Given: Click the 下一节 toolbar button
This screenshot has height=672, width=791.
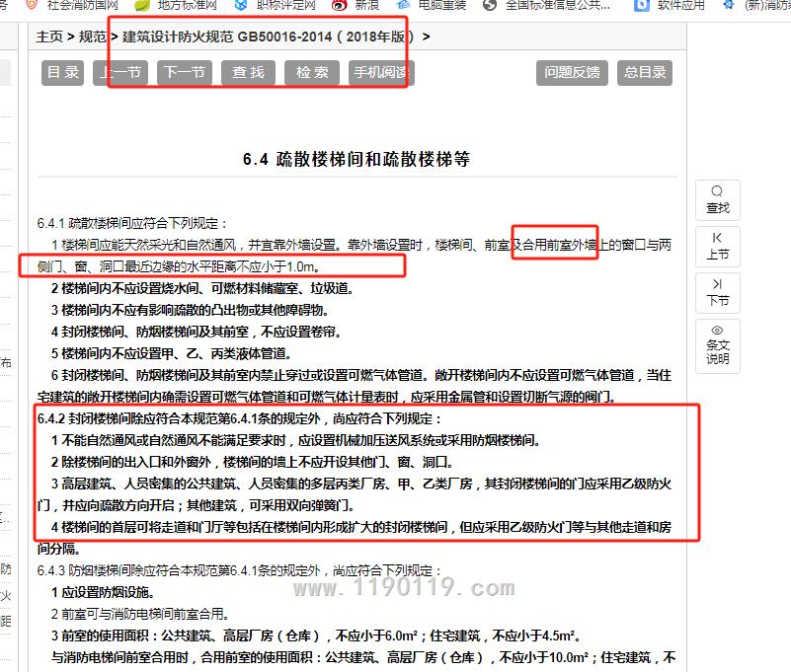Looking at the screenshot, I should coord(185,73).
